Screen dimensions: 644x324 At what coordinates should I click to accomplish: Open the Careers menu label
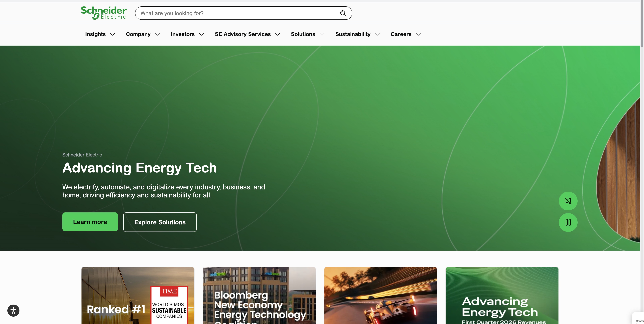coord(401,34)
